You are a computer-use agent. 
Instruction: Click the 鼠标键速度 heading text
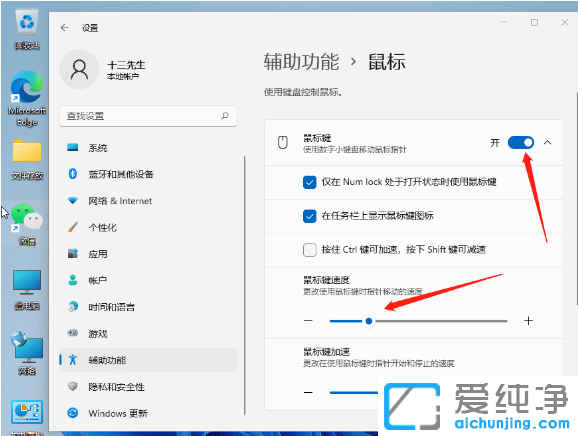327,280
